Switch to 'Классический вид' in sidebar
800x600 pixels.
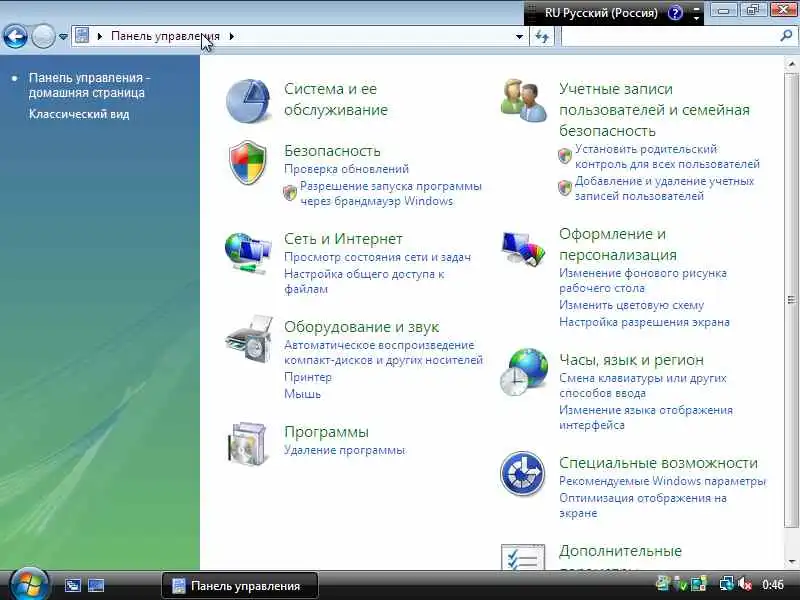click(79, 114)
